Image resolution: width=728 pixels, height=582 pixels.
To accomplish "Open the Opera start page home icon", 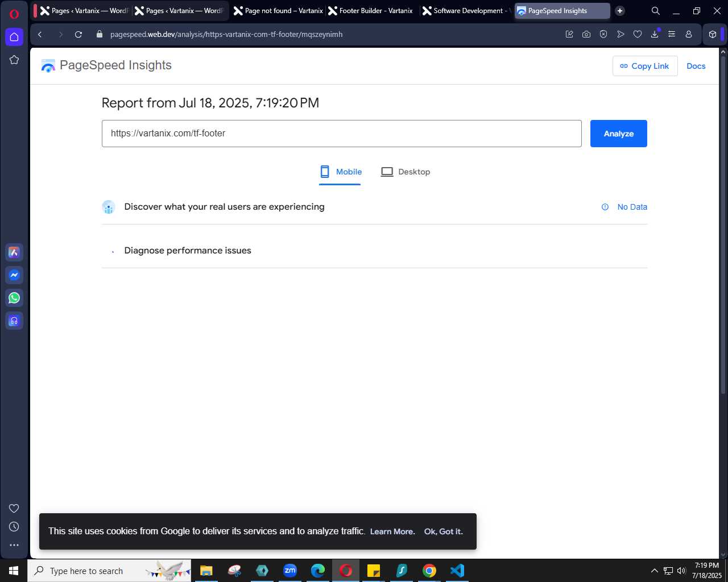I will click(x=14, y=37).
